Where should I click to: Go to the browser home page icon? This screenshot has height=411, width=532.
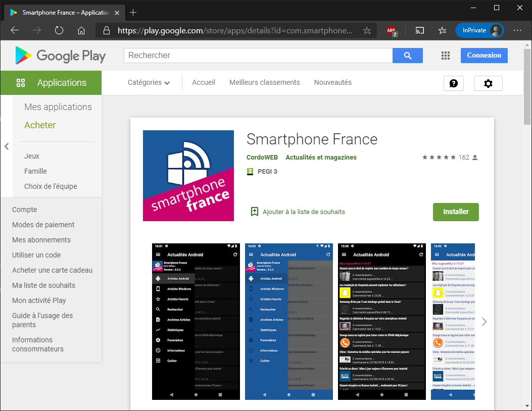coord(81,30)
